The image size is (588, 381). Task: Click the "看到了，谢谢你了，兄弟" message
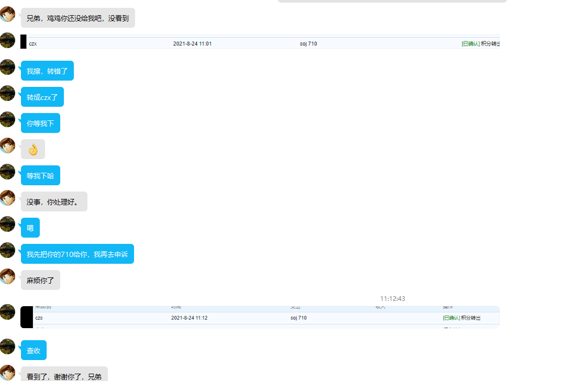click(x=64, y=375)
